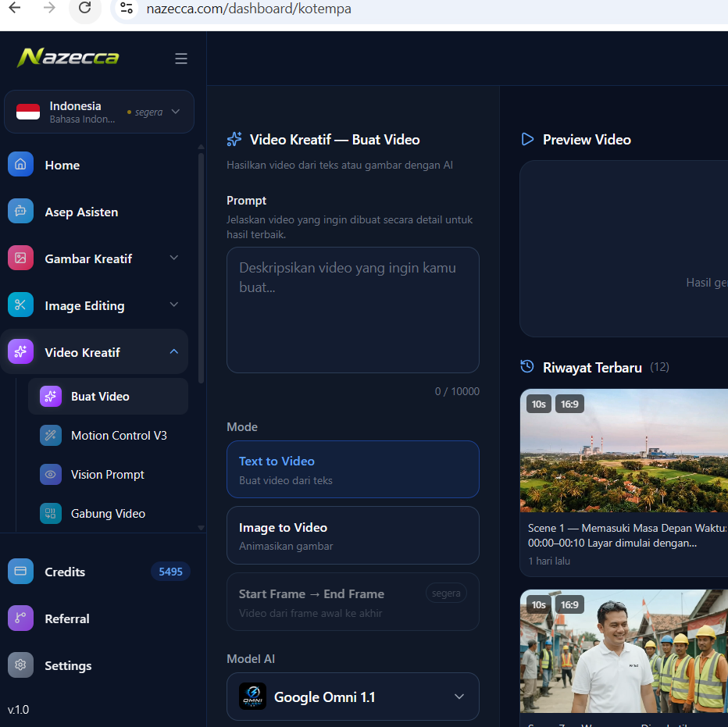Image resolution: width=728 pixels, height=727 pixels.
Task: Click the Vision Prompt eye icon
Action: coord(51,475)
